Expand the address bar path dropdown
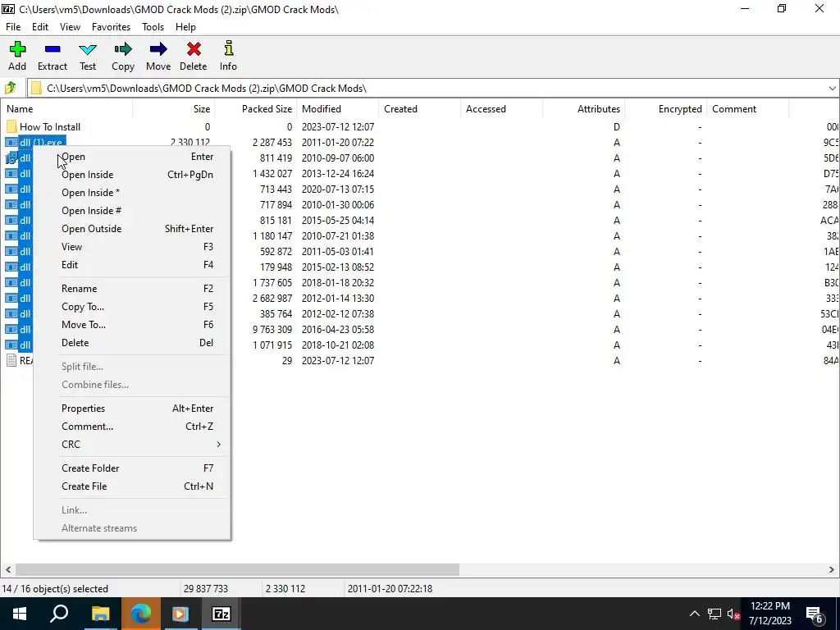The width and height of the screenshot is (840, 630). pyautogui.click(x=832, y=89)
